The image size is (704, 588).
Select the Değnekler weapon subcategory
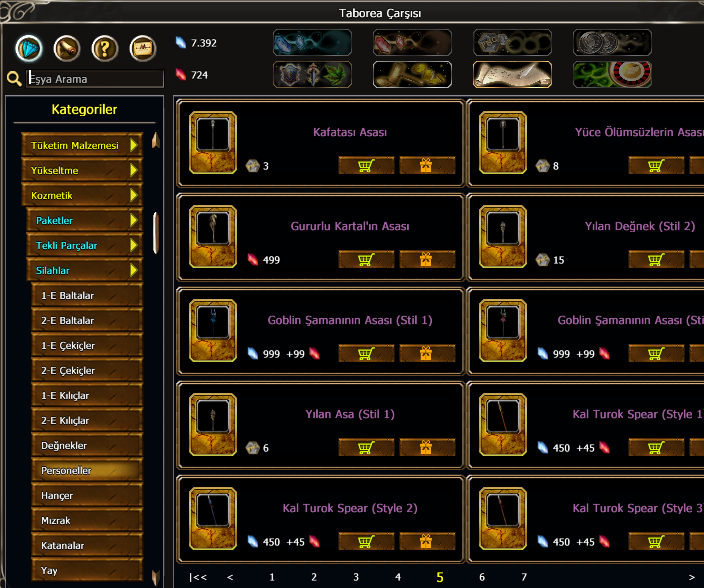click(x=87, y=445)
